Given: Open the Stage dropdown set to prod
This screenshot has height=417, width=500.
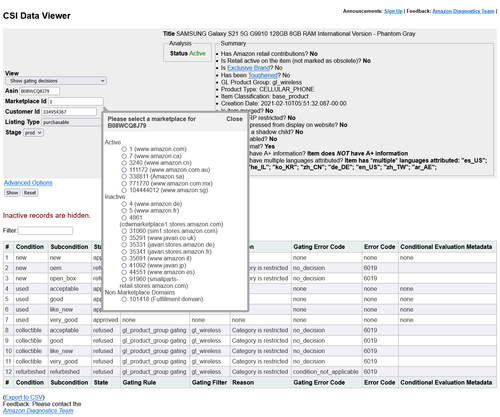Looking at the screenshot, I should click(x=33, y=133).
